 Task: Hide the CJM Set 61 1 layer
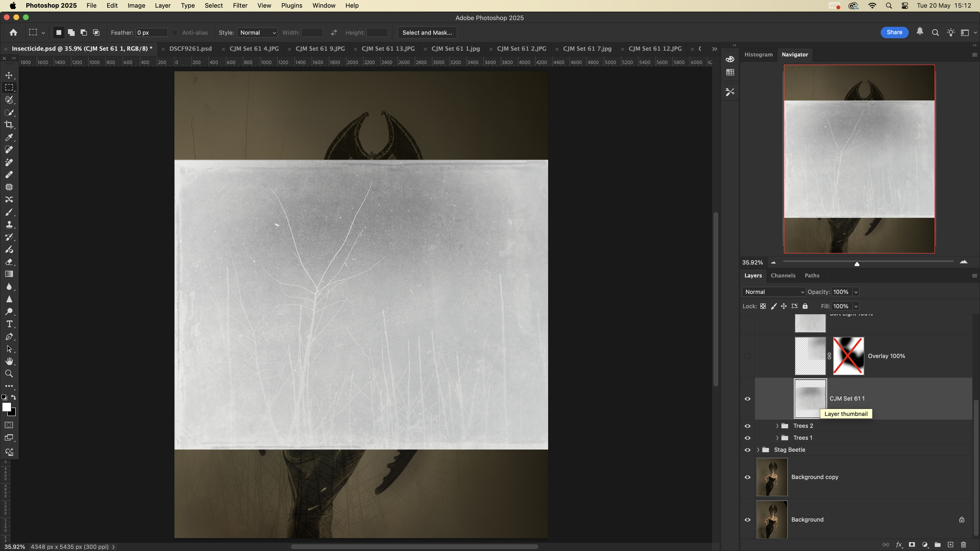point(747,398)
